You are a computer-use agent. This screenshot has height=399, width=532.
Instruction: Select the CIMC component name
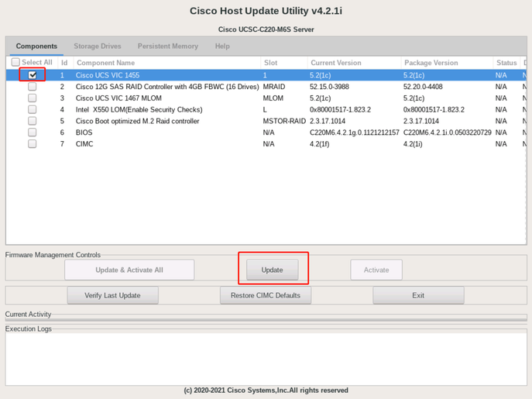[84, 144]
